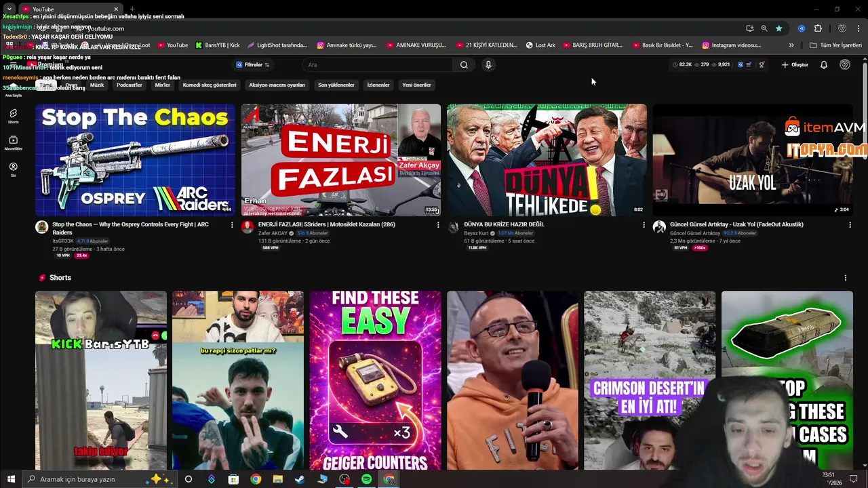Open File Explorer from the taskbar
The height and width of the screenshot is (488, 868).
tap(277, 479)
